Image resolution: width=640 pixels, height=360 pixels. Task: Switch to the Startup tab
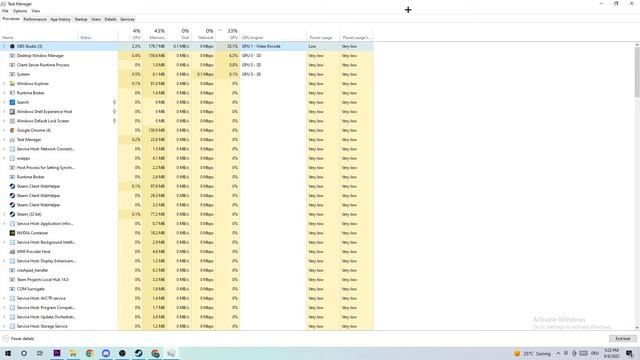coord(81,19)
